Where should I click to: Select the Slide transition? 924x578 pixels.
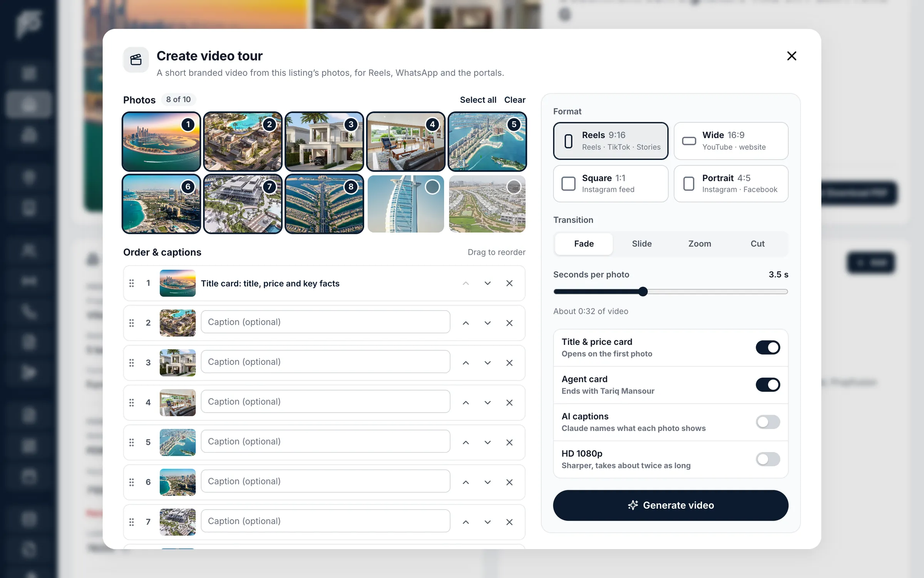pos(642,244)
